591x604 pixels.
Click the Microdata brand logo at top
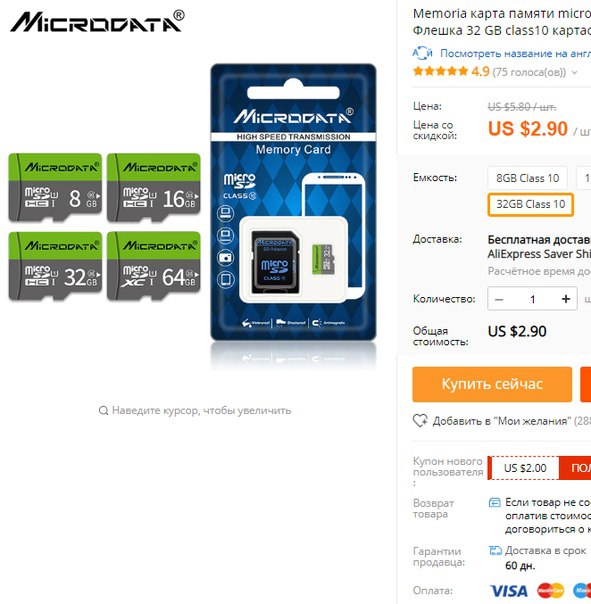point(97,22)
